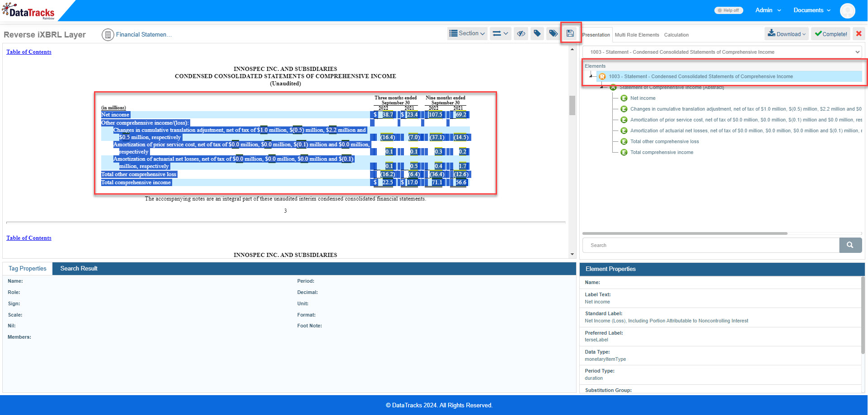
Task: Click the tagged value 56.6
Action: (461, 182)
